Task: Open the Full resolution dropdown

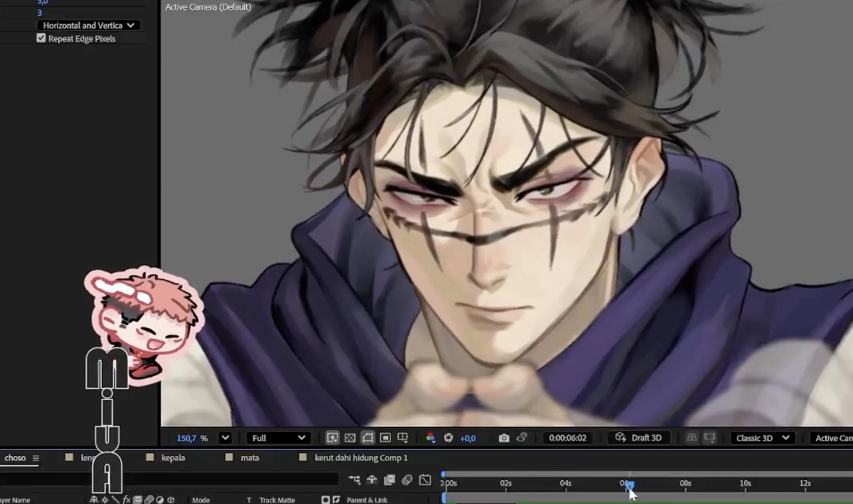Action: pyautogui.click(x=279, y=438)
